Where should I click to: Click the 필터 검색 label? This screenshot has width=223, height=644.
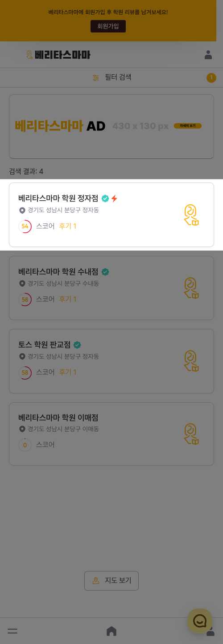pos(118,77)
